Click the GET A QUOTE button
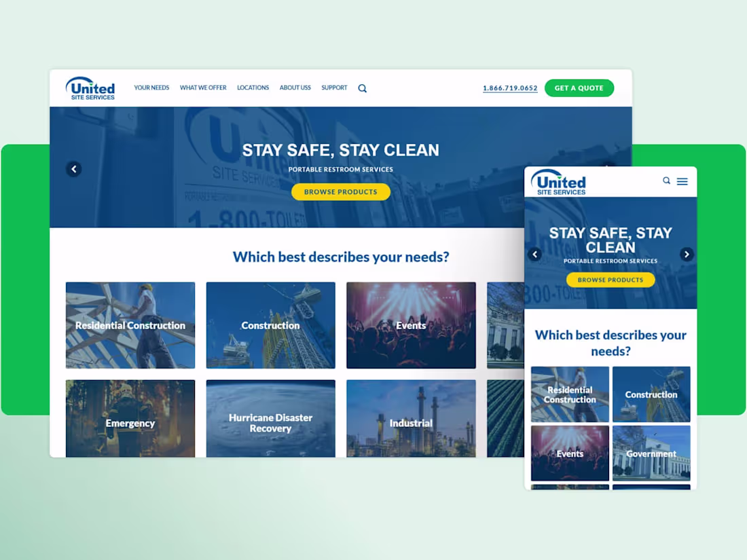The height and width of the screenshot is (560, 747). [x=579, y=88]
